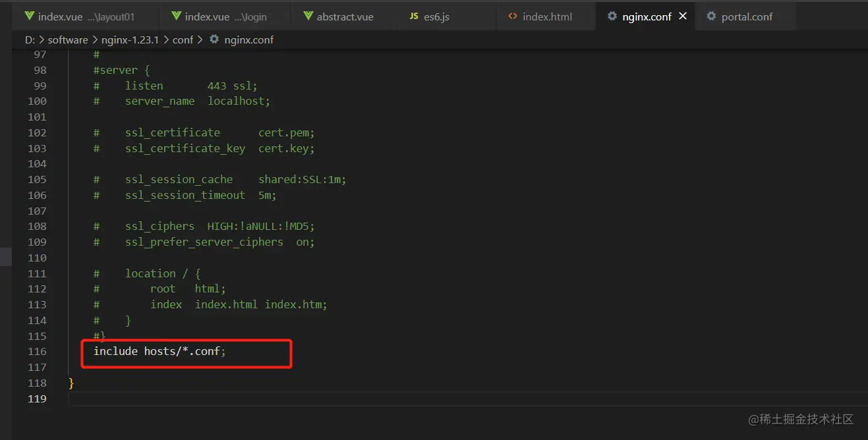Screen dimensions: 868x440
Task: Click the 'server_name localhost;' line
Action: [182, 101]
